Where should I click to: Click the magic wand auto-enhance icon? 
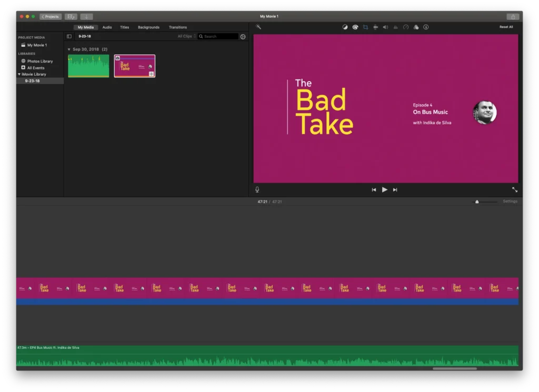258,27
